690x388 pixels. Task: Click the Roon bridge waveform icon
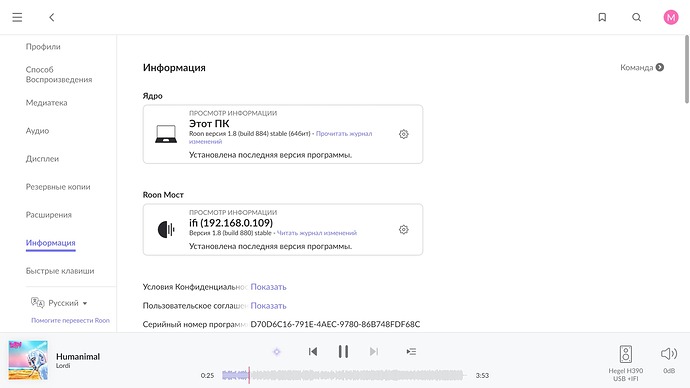click(166, 230)
